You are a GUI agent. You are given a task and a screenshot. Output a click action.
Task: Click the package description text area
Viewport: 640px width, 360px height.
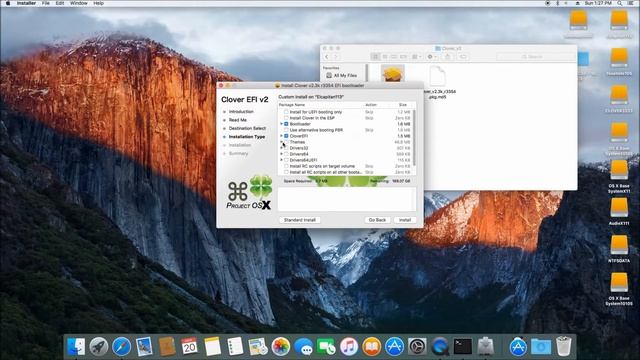[347, 199]
